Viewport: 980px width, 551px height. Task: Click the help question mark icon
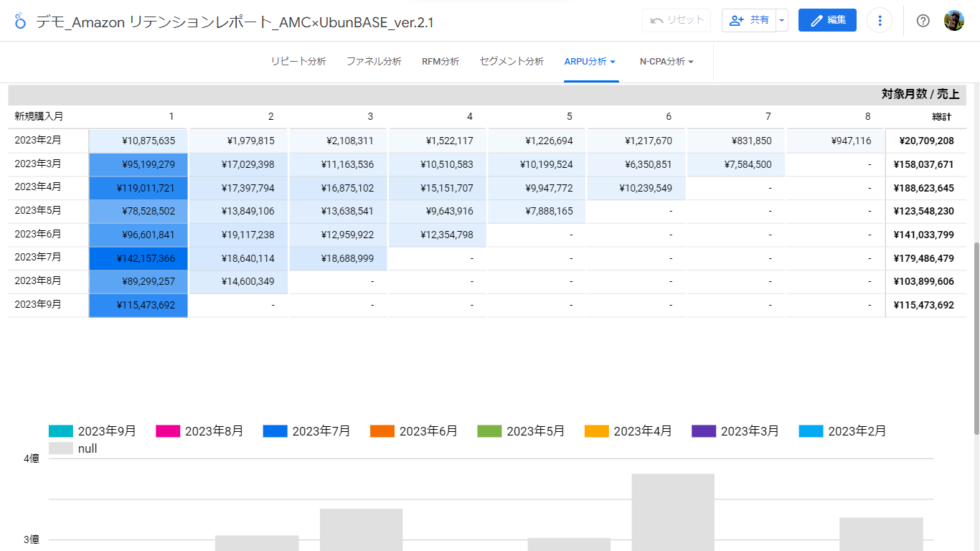pyautogui.click(x=923, y=20)
